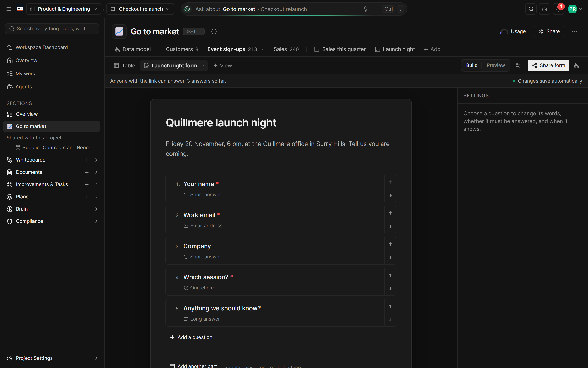588x368 pixels.
Task: Switch to the Sales tab
Action: [x=286, y=49]
